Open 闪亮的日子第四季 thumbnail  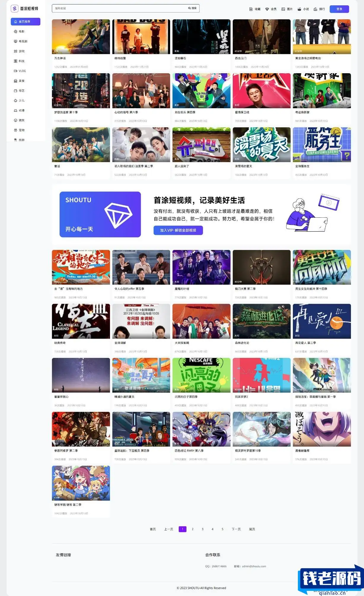(202, 375)
